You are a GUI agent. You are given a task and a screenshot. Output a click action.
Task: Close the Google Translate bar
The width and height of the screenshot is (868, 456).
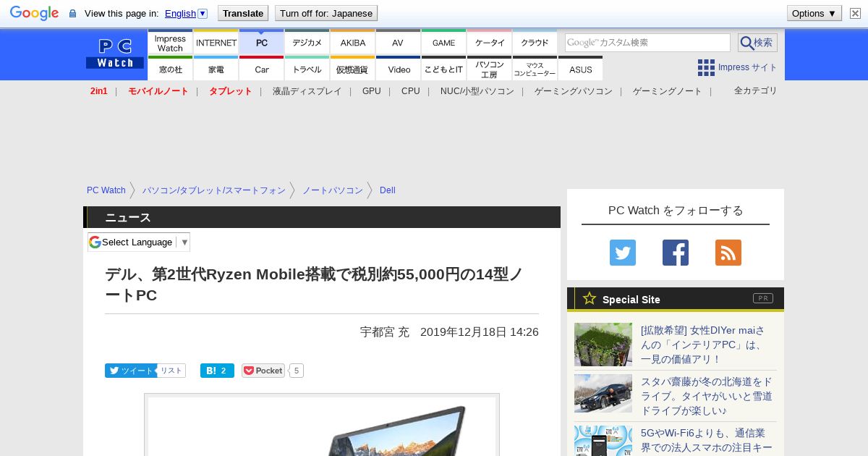coord(855,13)
